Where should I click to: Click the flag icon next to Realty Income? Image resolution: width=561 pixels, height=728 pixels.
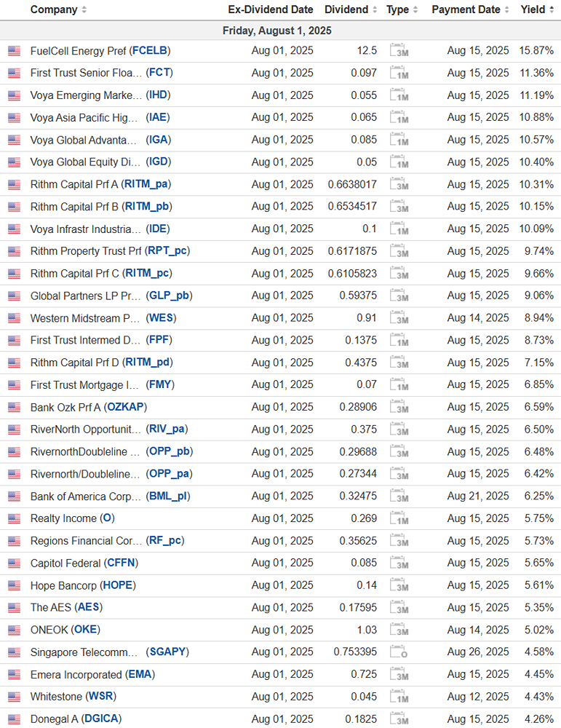14,518
